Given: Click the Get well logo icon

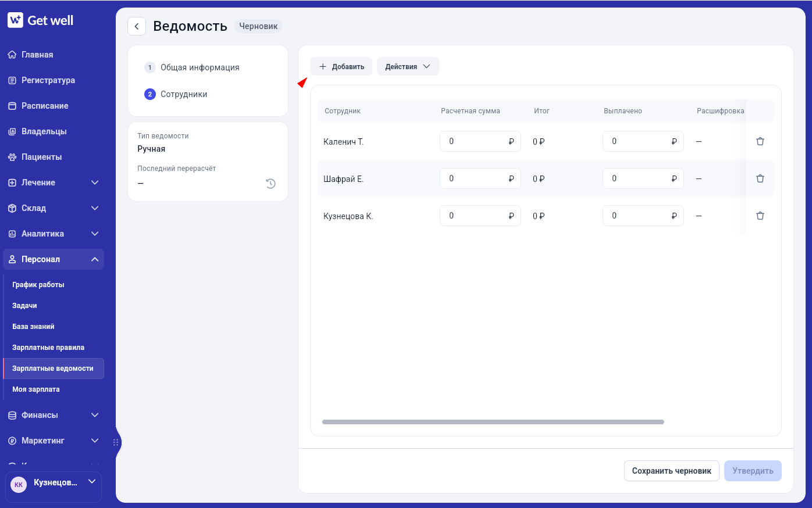Looking at the screenshot, I should point(15,20).
